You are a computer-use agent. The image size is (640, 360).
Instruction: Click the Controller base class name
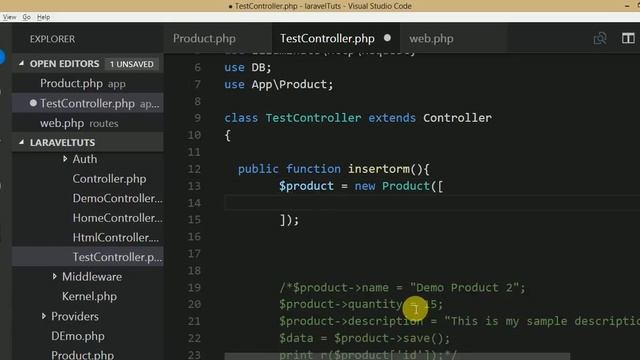(457, 118)
